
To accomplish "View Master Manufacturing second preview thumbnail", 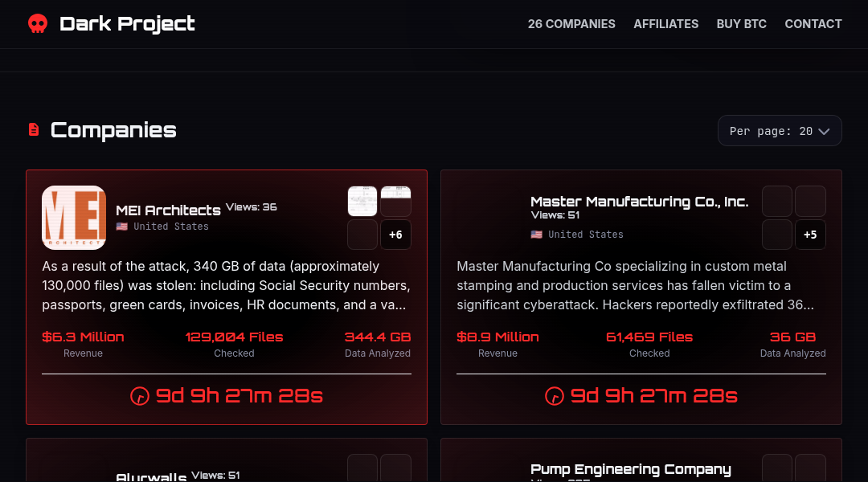I will point(810,201).
